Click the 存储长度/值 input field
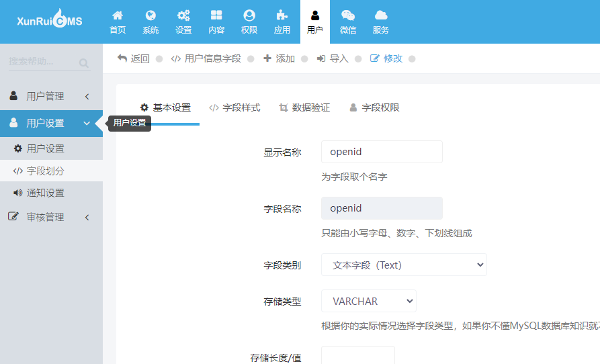The height and width of the screenshot is (364, 600). (x=357, y=355)
